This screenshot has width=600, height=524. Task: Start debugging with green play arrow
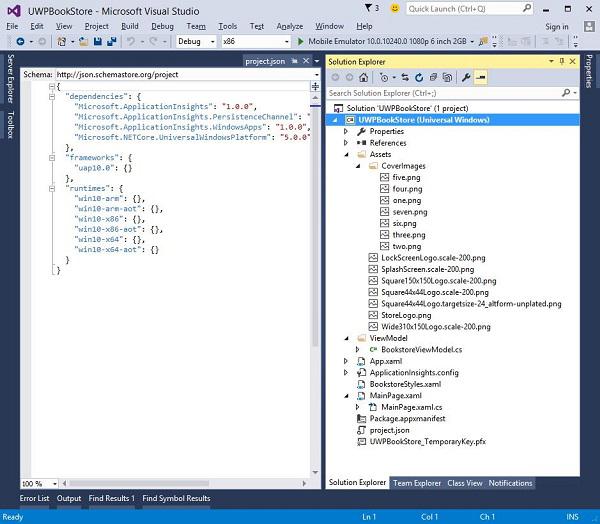point(301,42)
